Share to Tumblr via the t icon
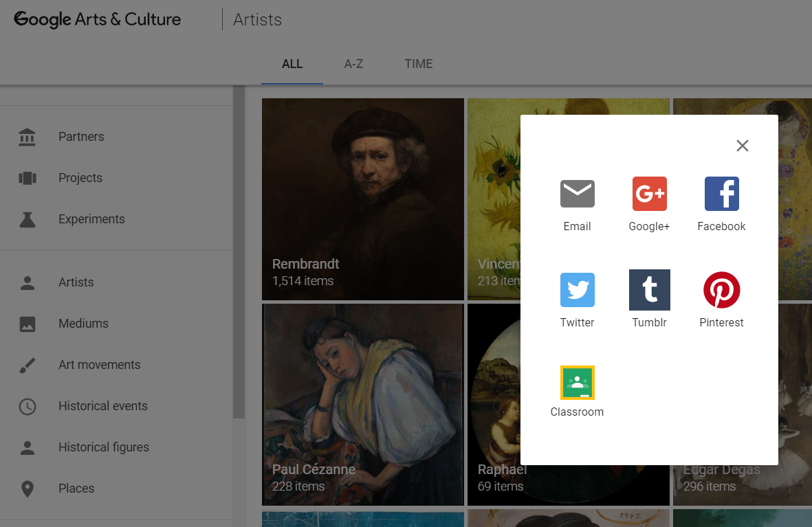The image size is (812, 527). point(649,290)
